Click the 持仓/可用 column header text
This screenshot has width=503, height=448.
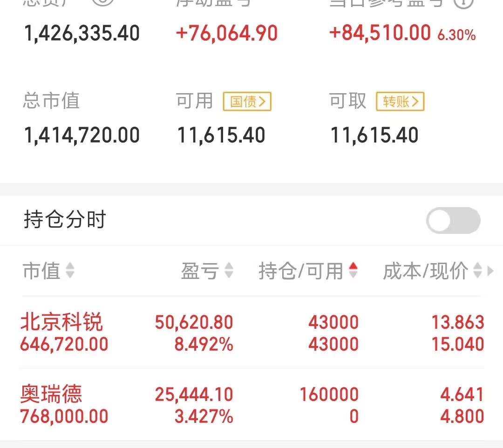(x=301, y=271)
